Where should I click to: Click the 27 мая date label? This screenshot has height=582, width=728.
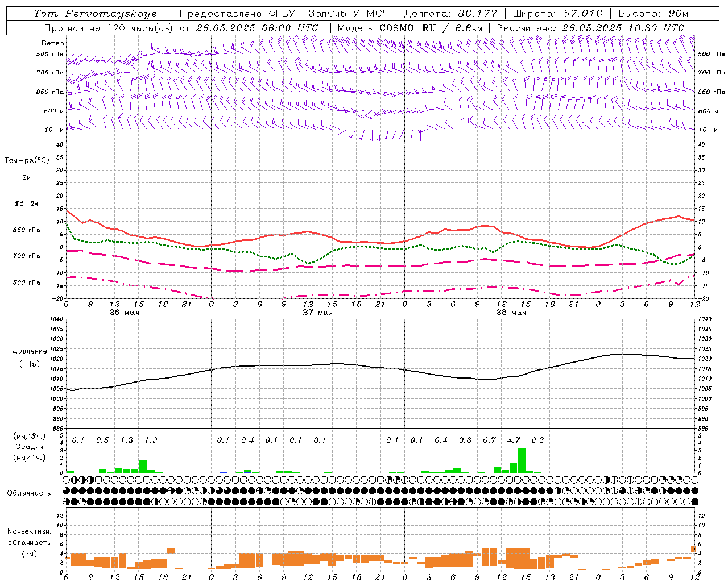[317, 312]
